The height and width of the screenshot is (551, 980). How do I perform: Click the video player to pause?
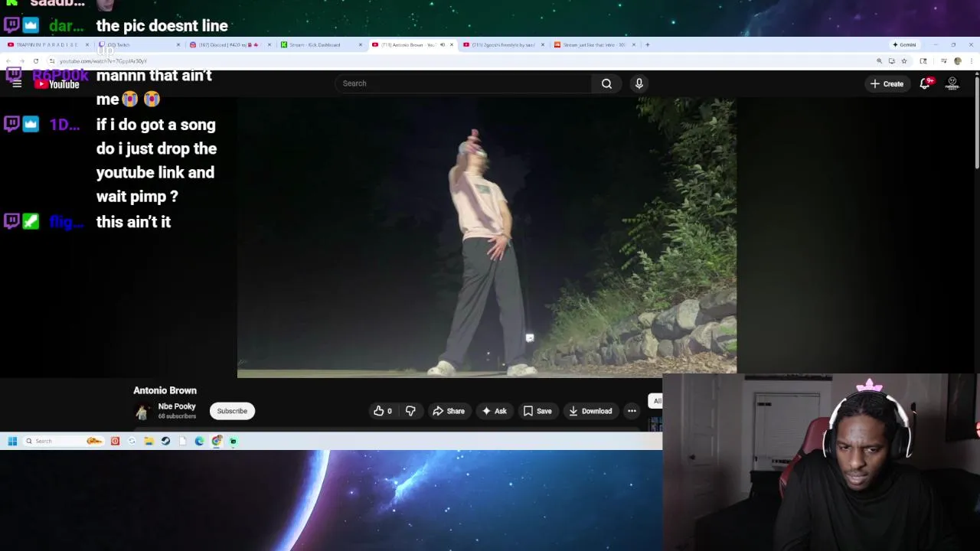487,237
